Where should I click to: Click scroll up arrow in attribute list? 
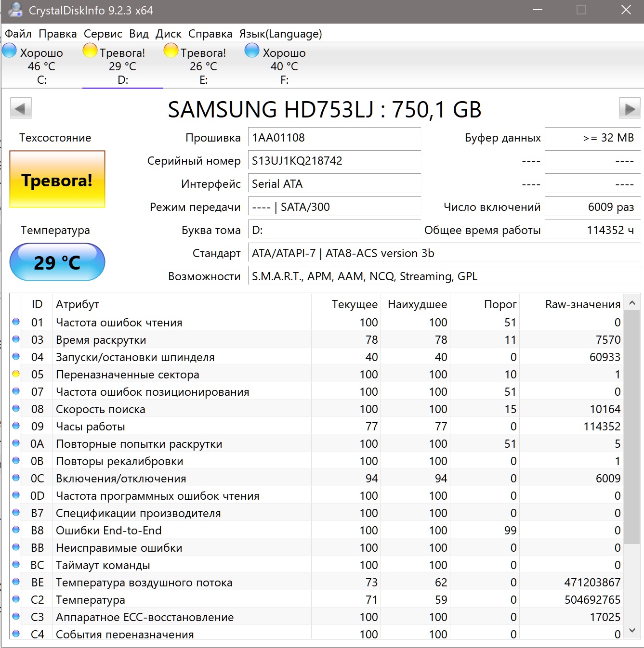632,303
